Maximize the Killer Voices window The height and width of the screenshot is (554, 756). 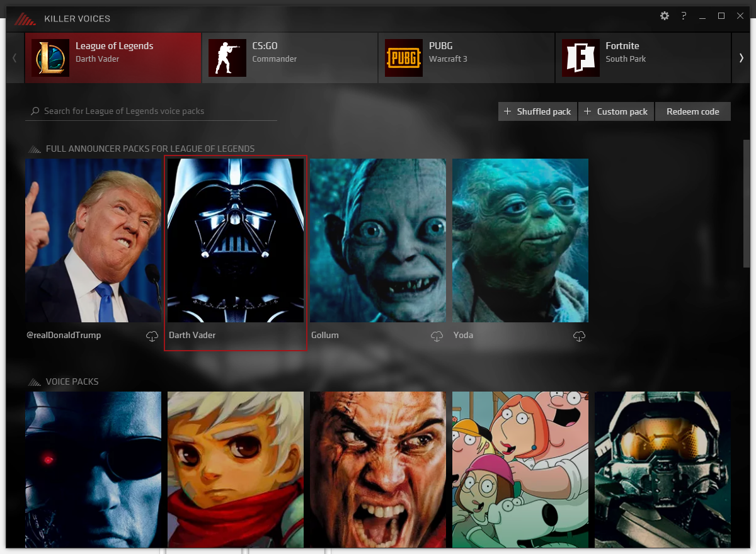(x=721, y=16)
